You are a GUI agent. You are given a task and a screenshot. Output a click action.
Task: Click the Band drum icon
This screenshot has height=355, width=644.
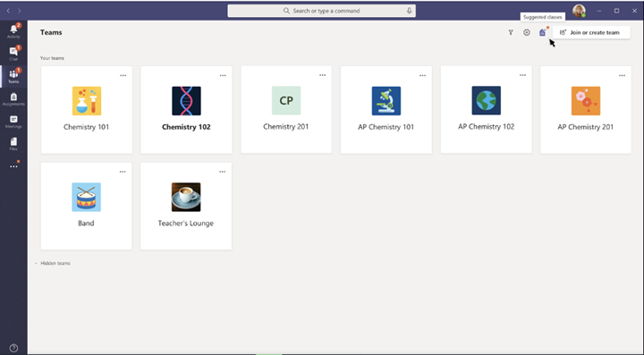tap(86, 197)
